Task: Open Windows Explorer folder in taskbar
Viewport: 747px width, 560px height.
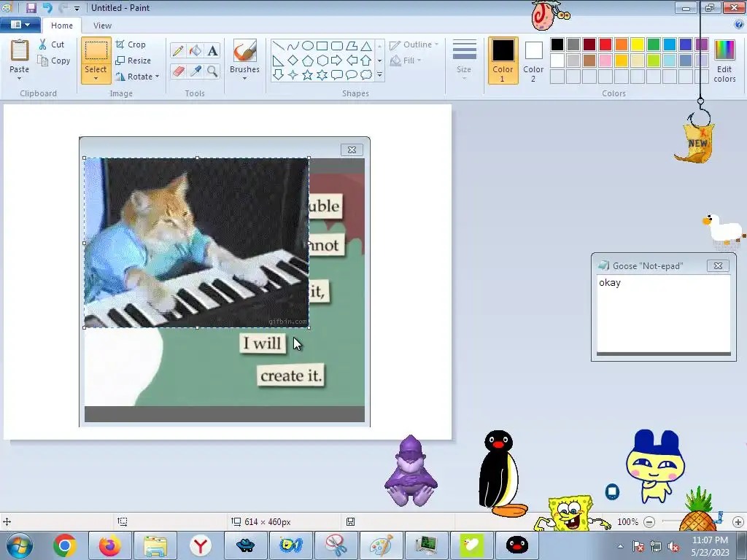Action: (x=155, y=545)
